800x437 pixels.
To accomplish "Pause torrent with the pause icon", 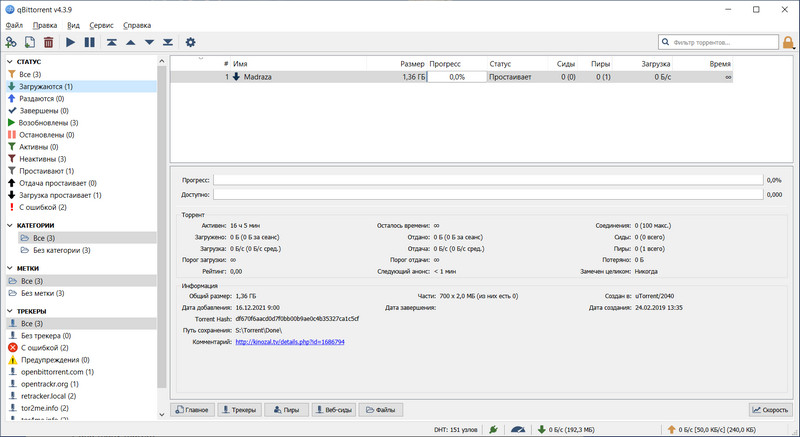I will [89, 42].
